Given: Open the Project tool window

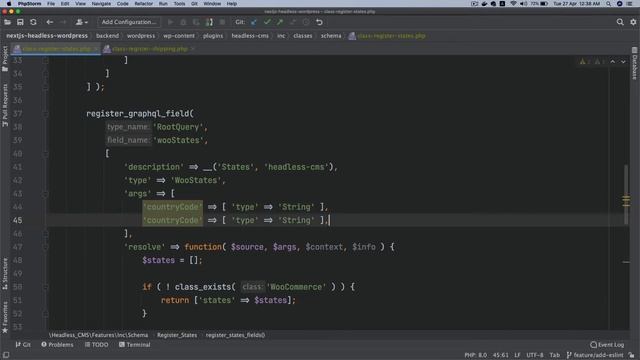Looking at the screenshot, I should click(x=5, y=58).
